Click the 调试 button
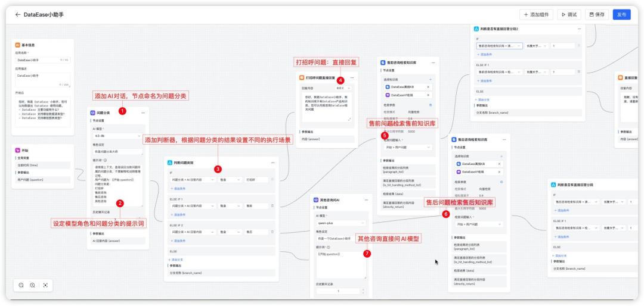This screenshot has height=306, width=644. [569, 14]
